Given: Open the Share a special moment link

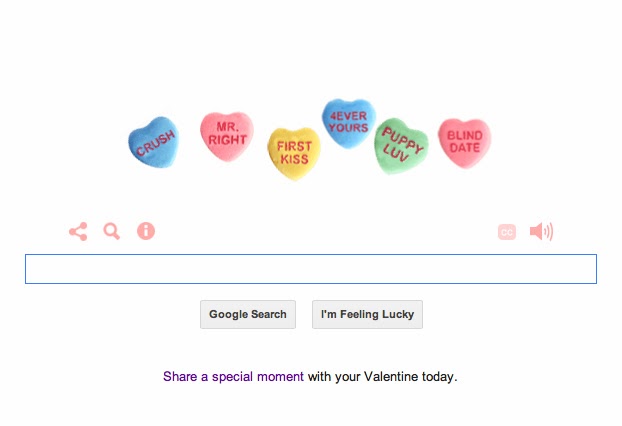Looking at the screenshot, I should click(233, 377).
